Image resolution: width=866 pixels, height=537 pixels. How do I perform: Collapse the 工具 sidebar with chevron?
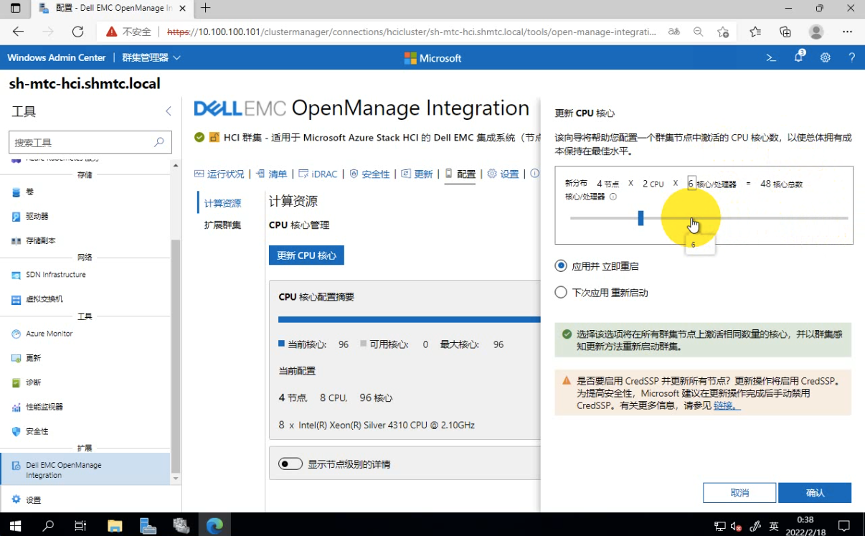pyautogui.click(x=168, y=111)
